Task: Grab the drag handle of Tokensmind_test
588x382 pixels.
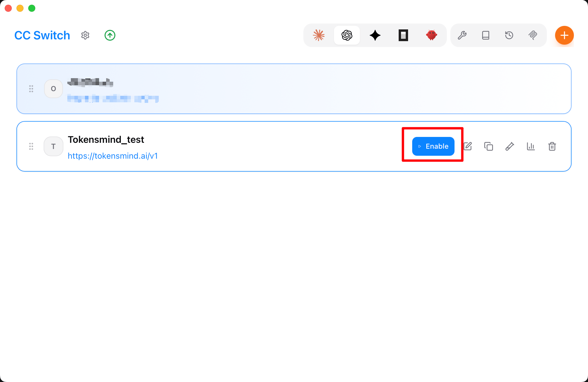Action: pos(31,146)
